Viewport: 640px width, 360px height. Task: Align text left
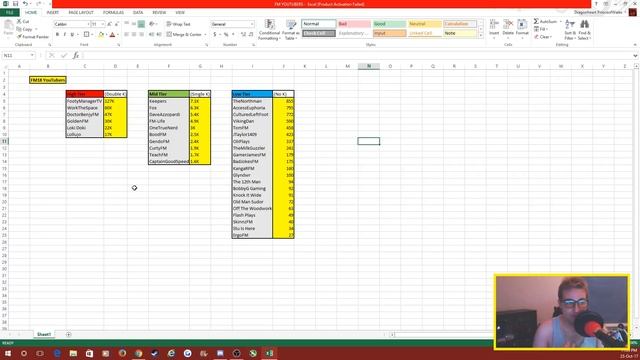[x=127, y=35]
